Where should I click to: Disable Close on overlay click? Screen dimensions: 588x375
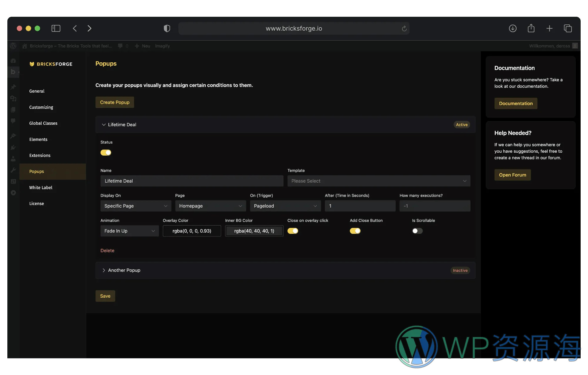293,231
